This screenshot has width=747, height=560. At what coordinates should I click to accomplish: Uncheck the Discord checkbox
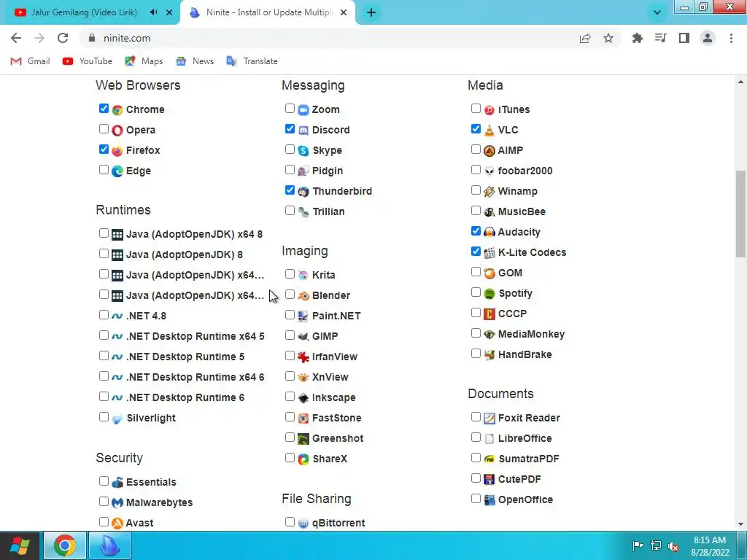click(290, 129)
